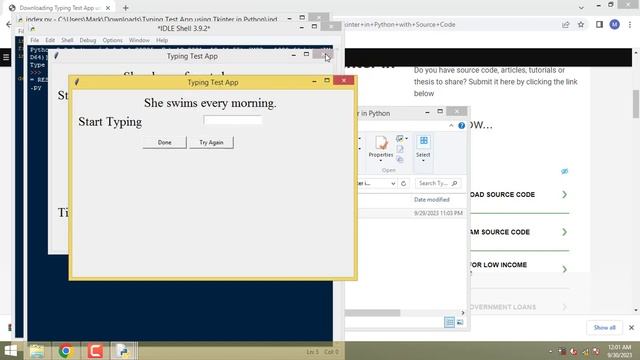The width and height of the screenshot is (640, 360).
Task: Expand the Properties dropdown arrow in Explorer
Action: coord(381,161)
